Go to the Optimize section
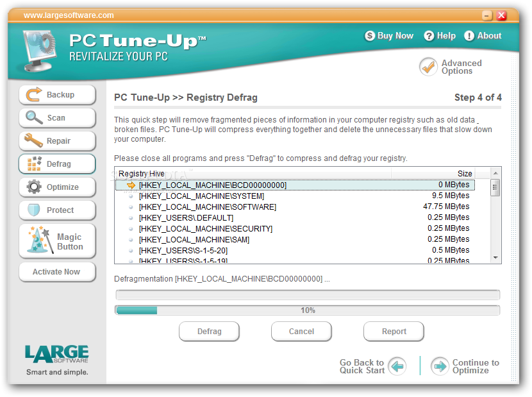The width and height of the screenshot is (532, 397). (57, 187)
